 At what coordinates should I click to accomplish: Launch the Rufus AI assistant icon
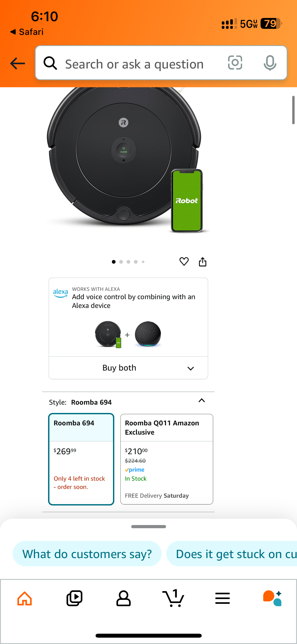[272, 598]
